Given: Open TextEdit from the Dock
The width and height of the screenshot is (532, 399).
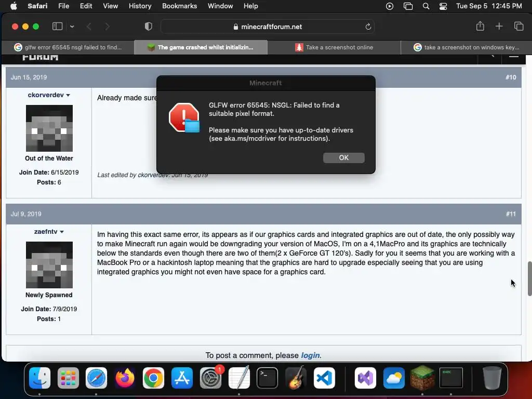Looking at the screenshot, I should point(239,378).
